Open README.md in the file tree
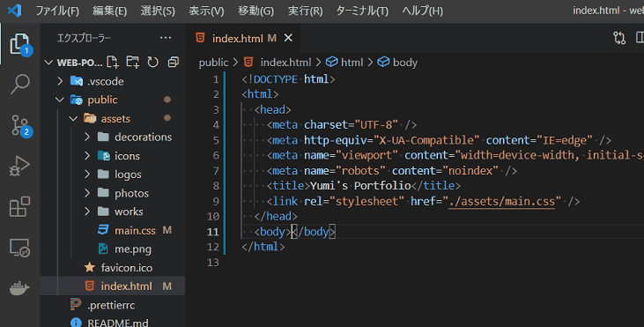This screenshot has width=644, height=327. point(118,323)
